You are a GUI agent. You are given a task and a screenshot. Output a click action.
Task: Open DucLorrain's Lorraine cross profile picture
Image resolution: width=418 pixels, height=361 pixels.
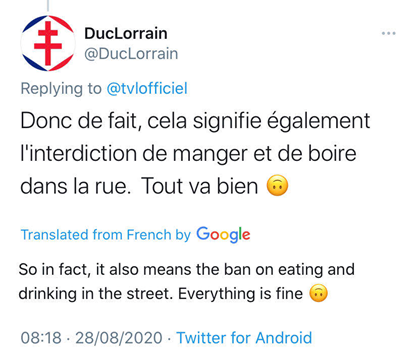[x=48, y=43]
